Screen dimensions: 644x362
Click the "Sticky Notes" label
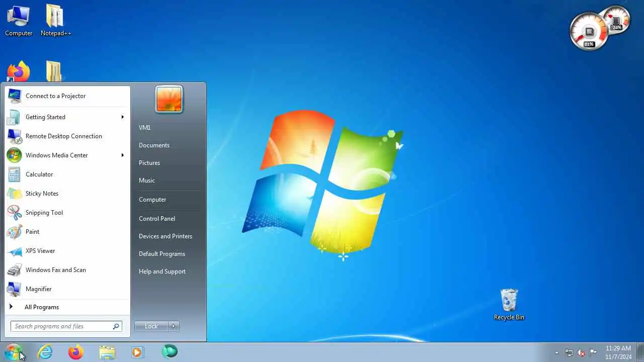coord(42,194)
